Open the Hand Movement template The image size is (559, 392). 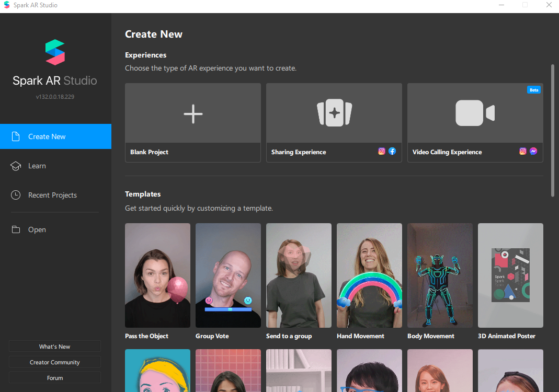pyautogui.click(x=369, y=275)
